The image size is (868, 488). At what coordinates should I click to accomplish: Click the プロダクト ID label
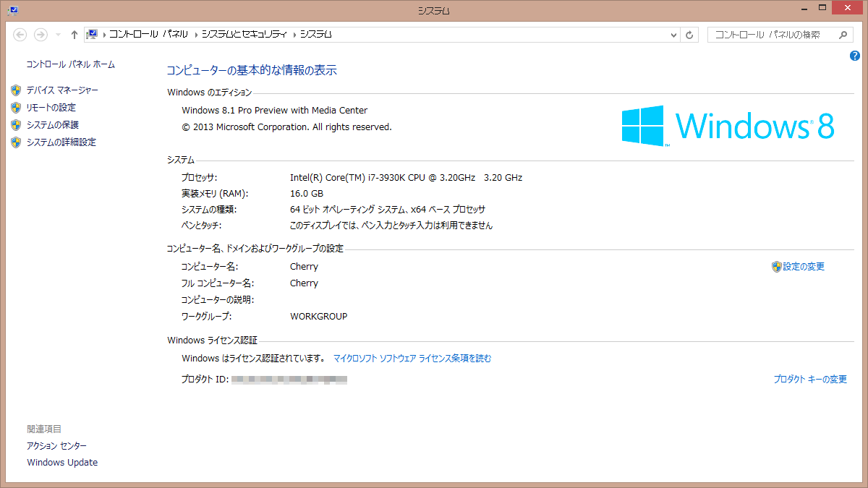[x=205, y=380]
